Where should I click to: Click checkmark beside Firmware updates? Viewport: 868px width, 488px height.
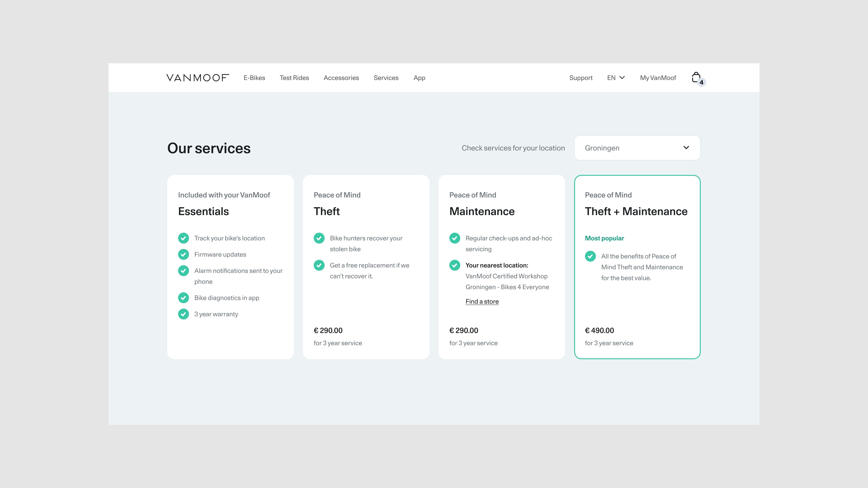click(x=183, y=254)
